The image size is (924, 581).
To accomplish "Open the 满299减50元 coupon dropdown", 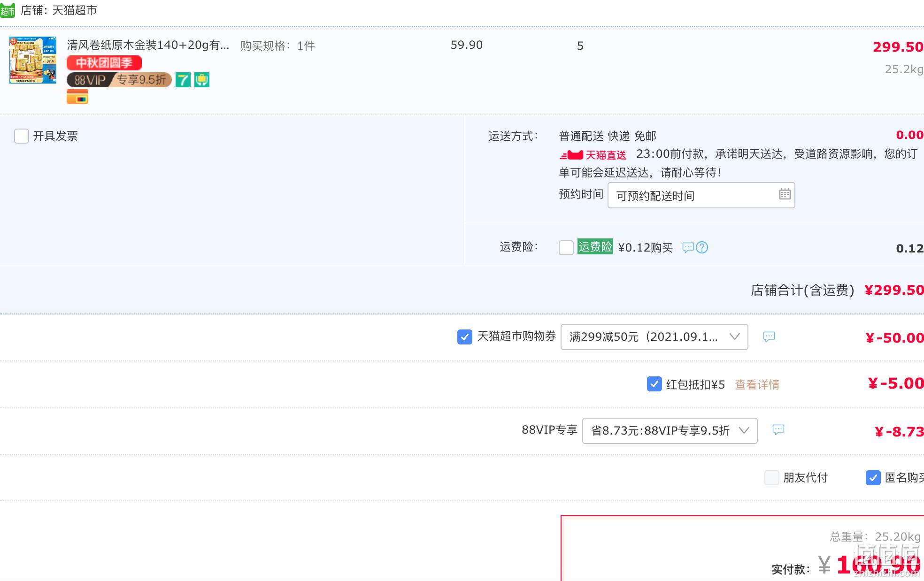I will pyautogui.click(x=654, y=337).
